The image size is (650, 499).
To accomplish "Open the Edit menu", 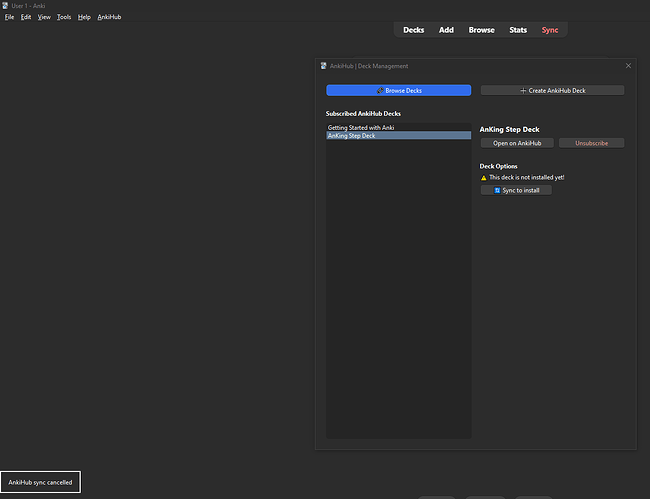I will 26,17.
